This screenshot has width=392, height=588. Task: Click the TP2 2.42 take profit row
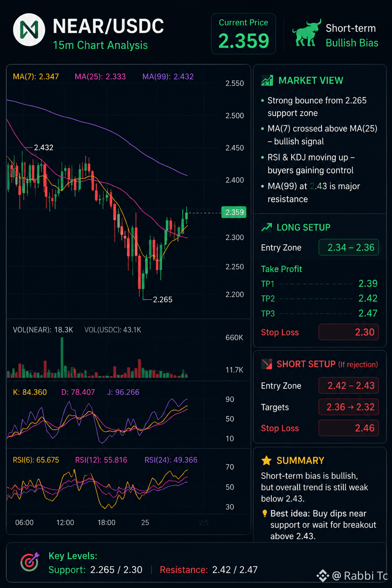[x=319, y=298]
